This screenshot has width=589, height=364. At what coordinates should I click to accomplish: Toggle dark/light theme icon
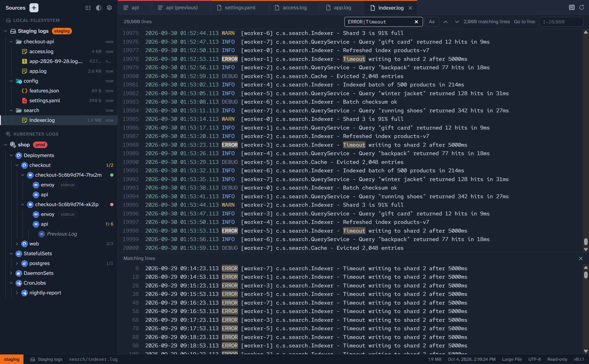pos(99,8)
